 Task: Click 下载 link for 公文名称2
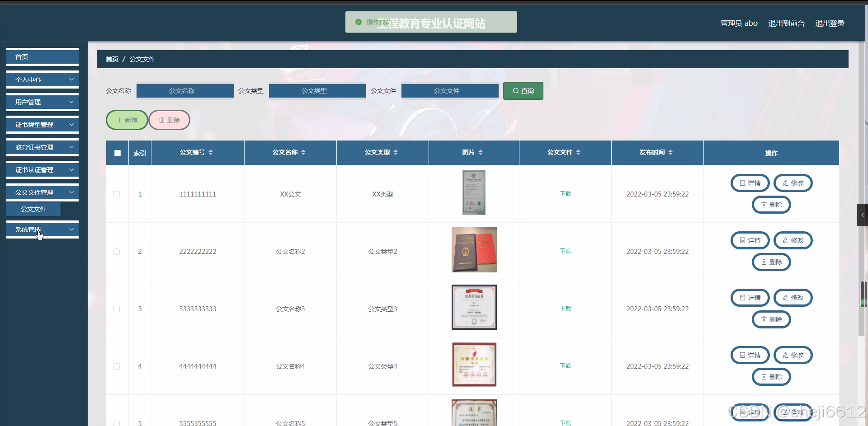[566, 251]
